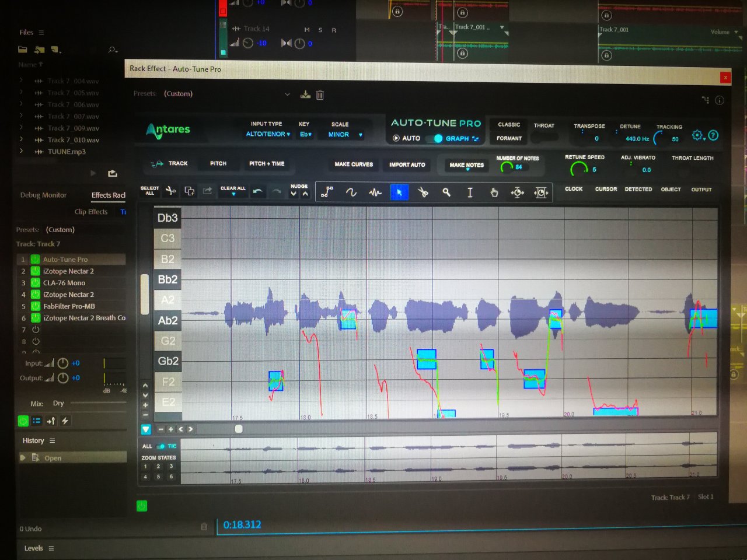Image resolution: width=747 pixels, height=560 pixels.
Task: Click the IMPORT AUTO button
Action: [407, 165]
